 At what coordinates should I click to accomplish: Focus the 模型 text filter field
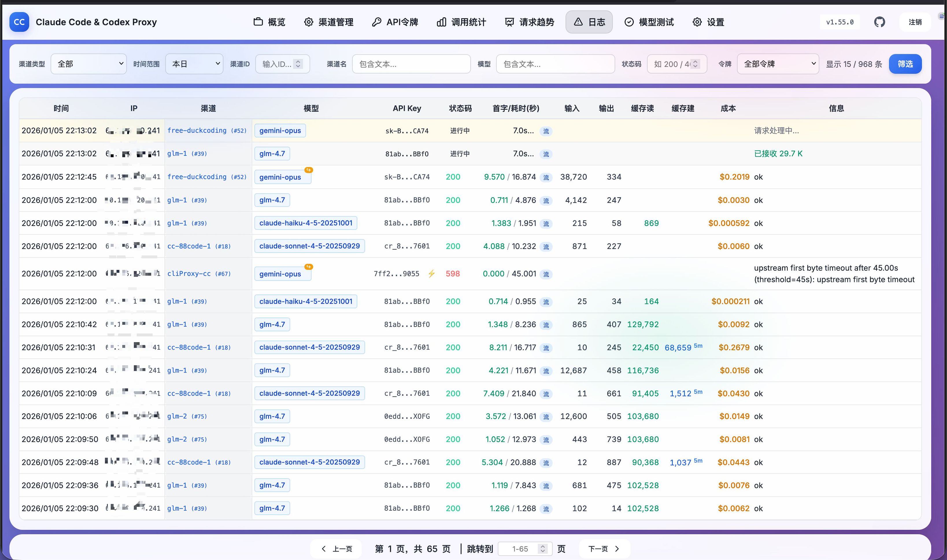[555, 64]
